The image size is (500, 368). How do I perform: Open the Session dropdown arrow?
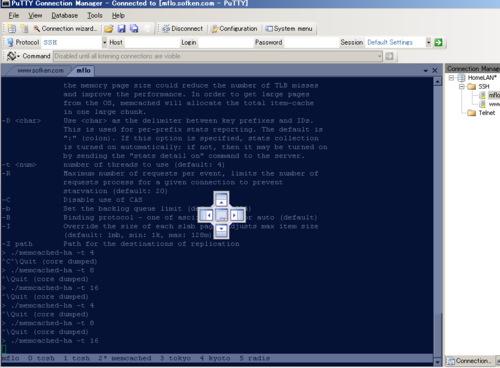pyautogui.click(x=428, y=42)
